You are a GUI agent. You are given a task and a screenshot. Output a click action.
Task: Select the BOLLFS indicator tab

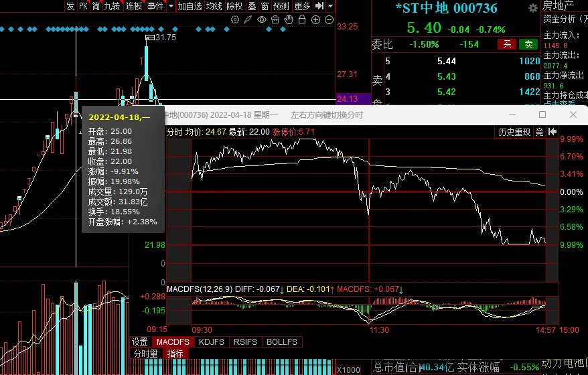pos(282,342)
